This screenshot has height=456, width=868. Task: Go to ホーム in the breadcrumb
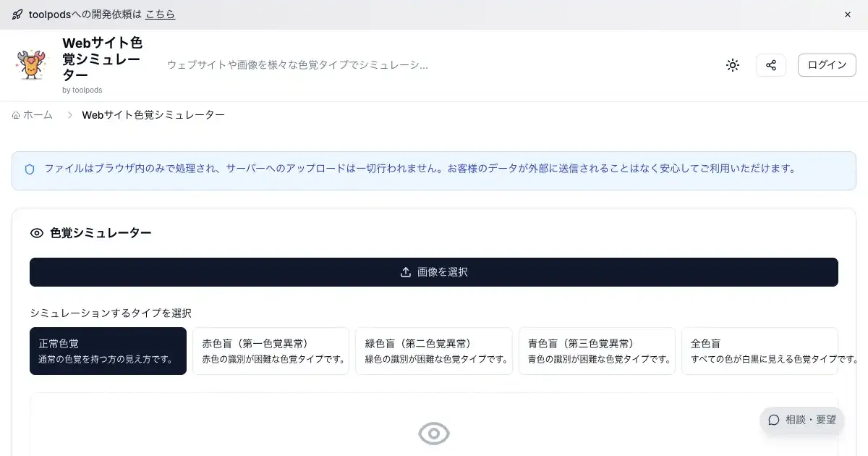coord(38,115)
